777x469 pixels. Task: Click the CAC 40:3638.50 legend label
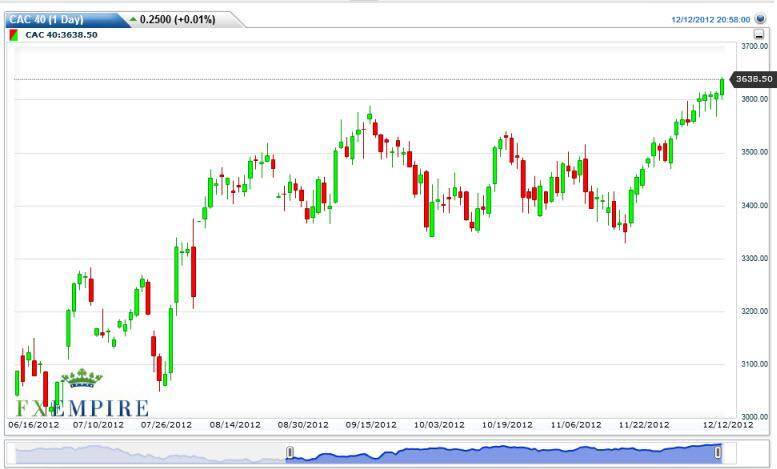coord(61,35)
